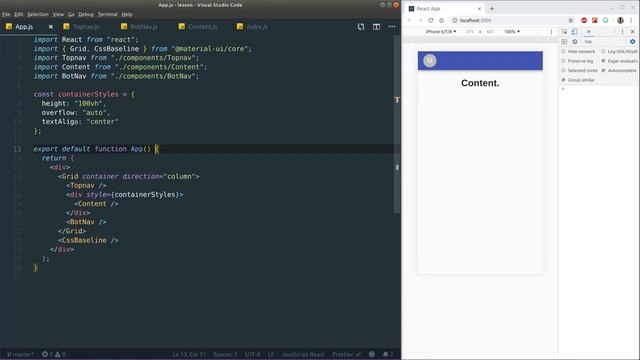
Task: Toggle Group similar checkbox
Action: 564,80
